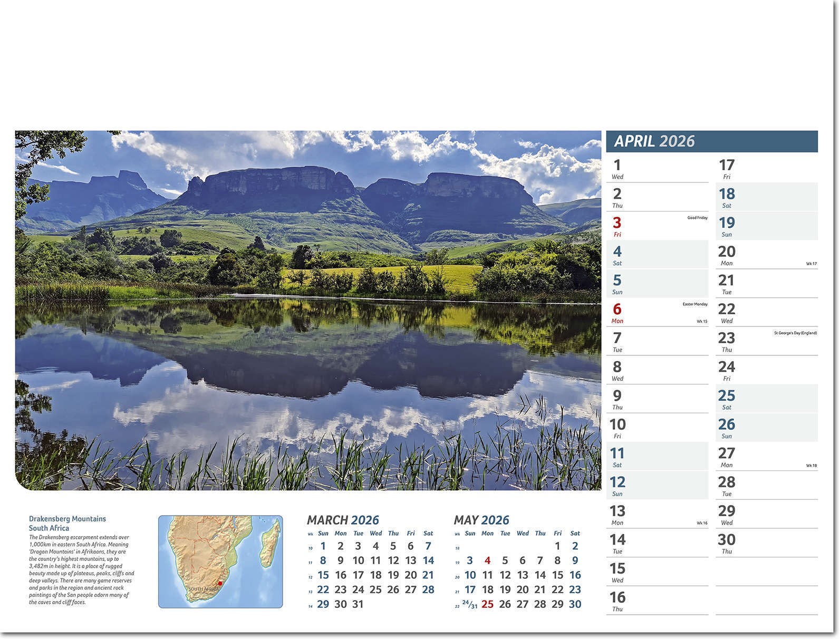Select Easter Monday on April 6
Screen dimensions: 840x639
click(x=694, y=304)
